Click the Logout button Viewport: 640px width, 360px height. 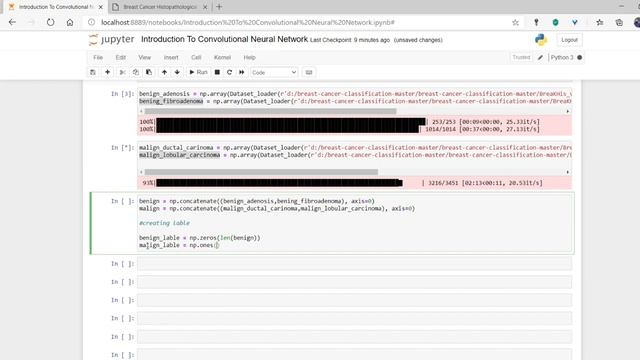569,40
